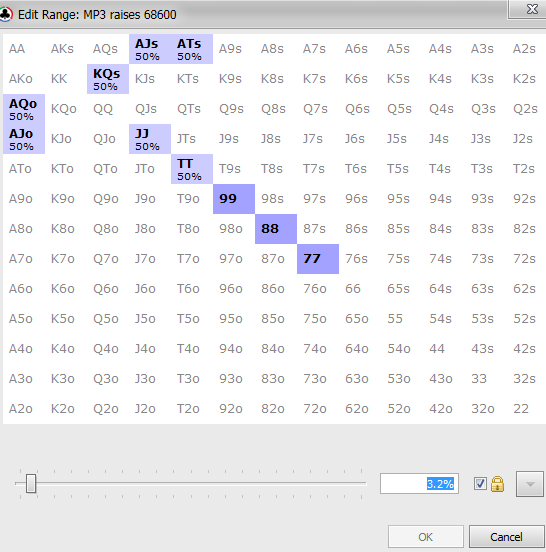Select the Q9s hand cell
This screenshot has height=552, width=546.
coord(234,109)
